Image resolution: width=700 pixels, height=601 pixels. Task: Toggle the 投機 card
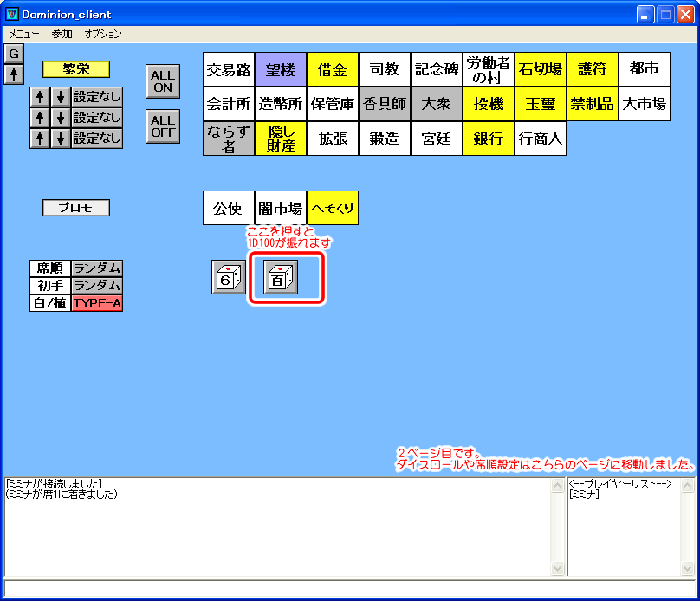(488, 104)
